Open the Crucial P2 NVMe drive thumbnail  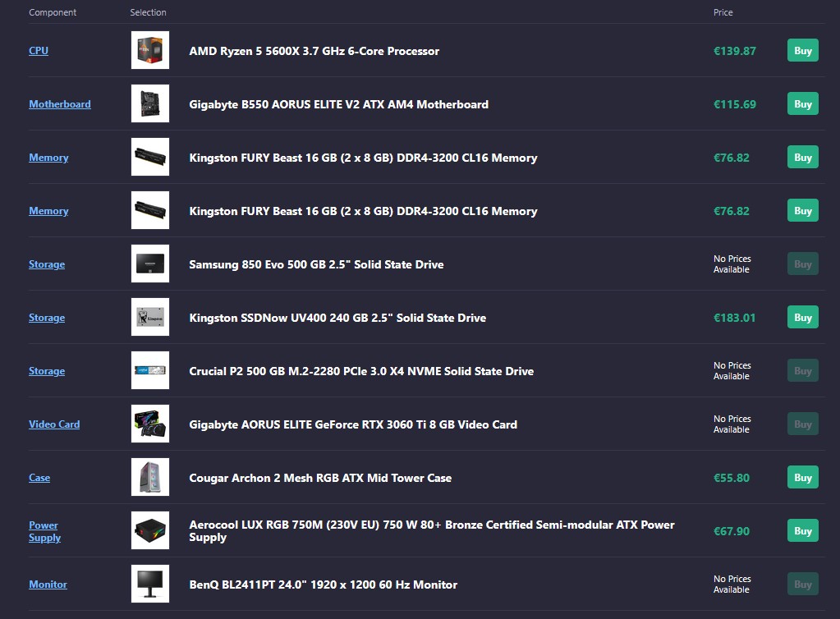(150, 370)
